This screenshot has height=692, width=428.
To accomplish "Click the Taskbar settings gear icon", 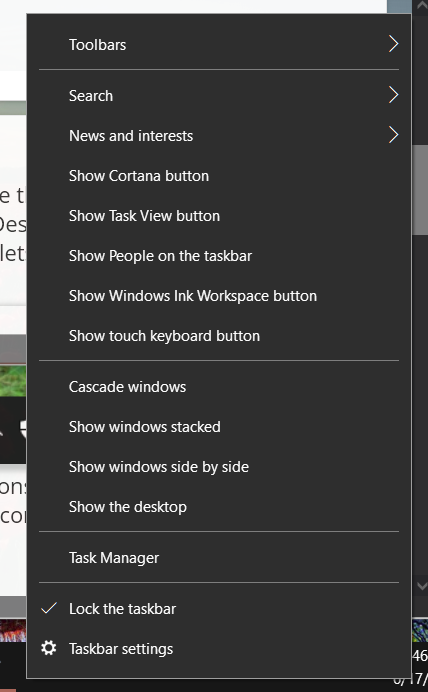I will click(x=49, y=648).
